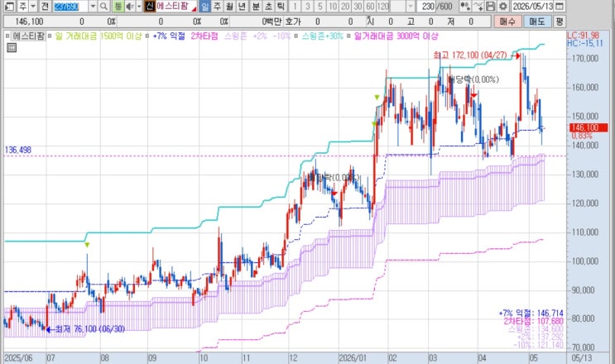Click the 에스티팜 stock name box

176,7
